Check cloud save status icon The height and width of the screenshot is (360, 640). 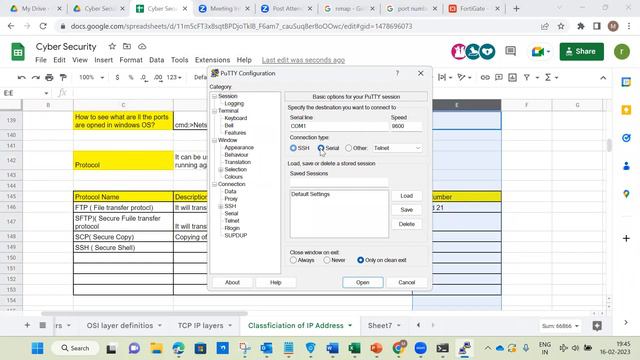[142, 46]
